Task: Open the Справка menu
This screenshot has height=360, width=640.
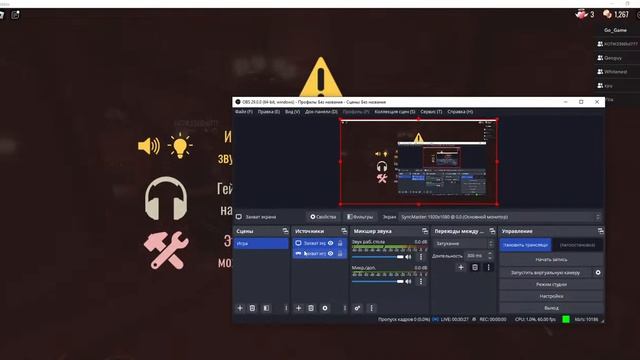Action: [460, 112]
